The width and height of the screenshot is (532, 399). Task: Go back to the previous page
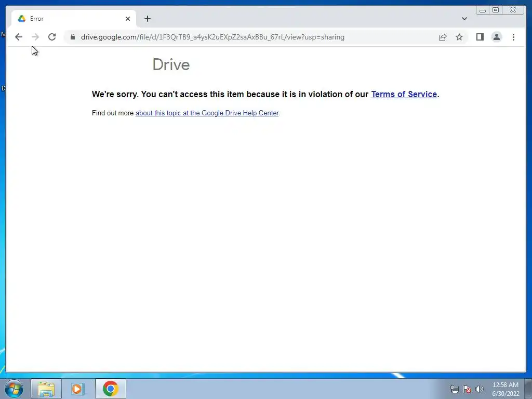tap(19, 37)
